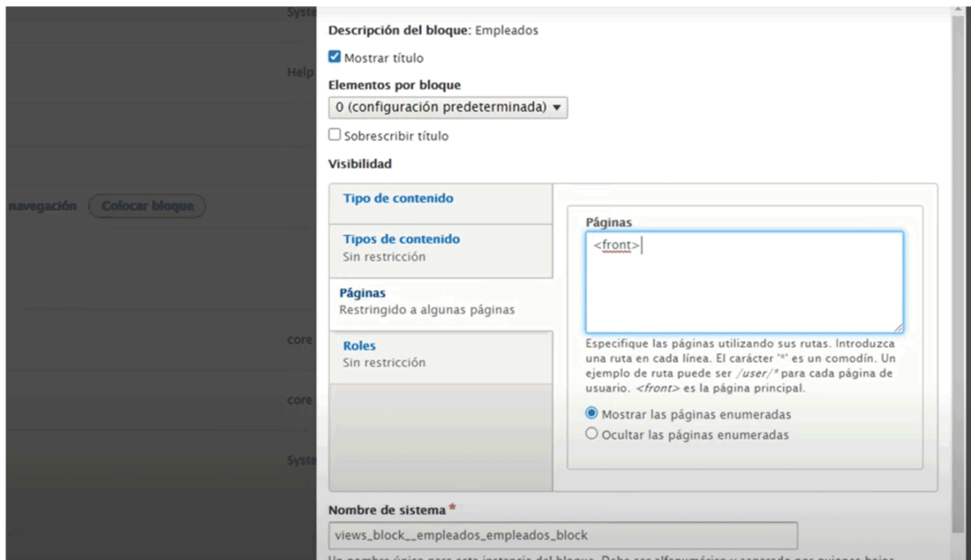Click Colocar bloque button in background page
971x560 pixels.
coord(147,206)
